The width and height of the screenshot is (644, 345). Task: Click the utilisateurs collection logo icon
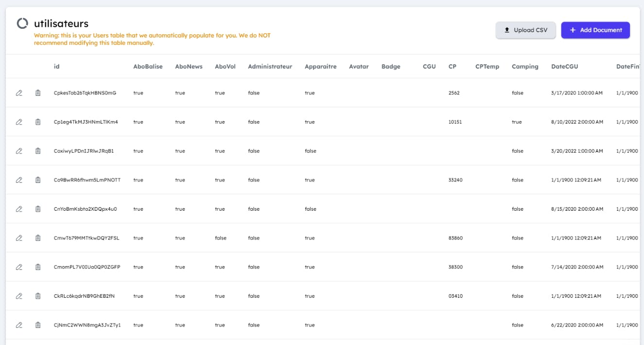click(22, 24)
